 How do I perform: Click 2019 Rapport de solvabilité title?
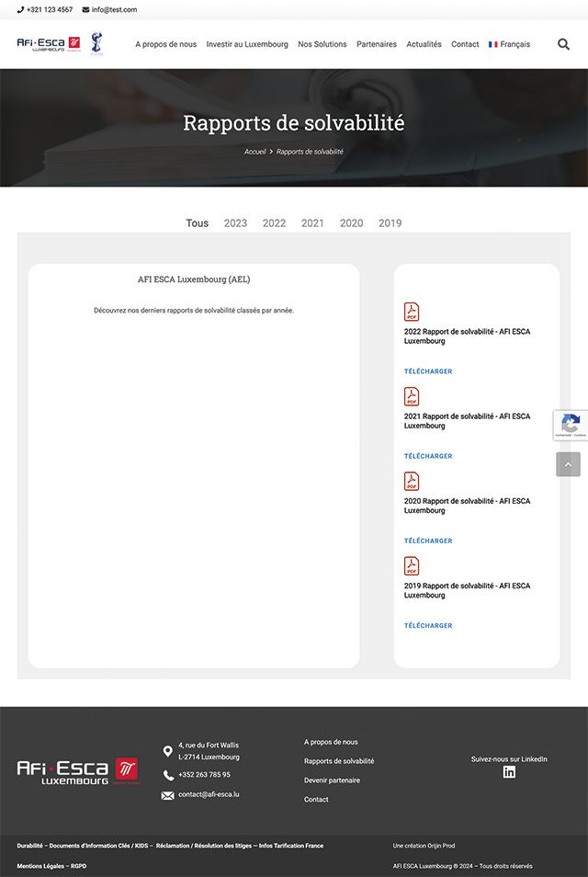point(468,590)
